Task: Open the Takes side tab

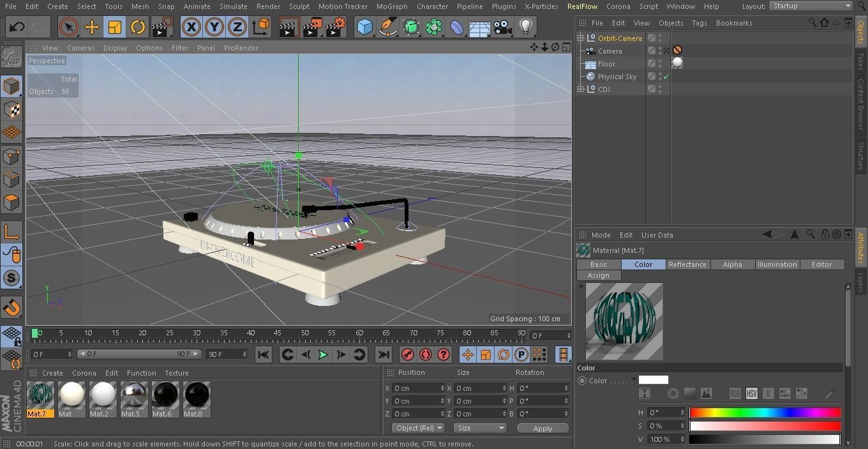Action: point(861,62)
